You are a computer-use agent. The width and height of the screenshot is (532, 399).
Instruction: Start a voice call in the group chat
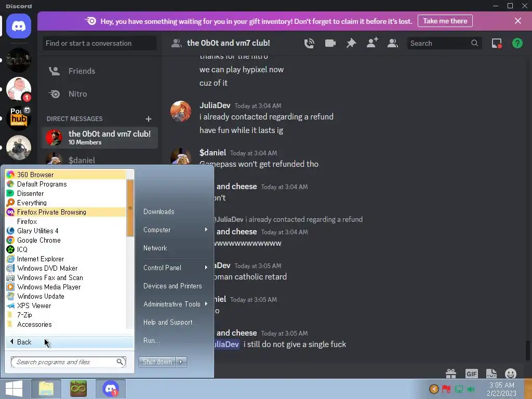click(x=309, y=43)
